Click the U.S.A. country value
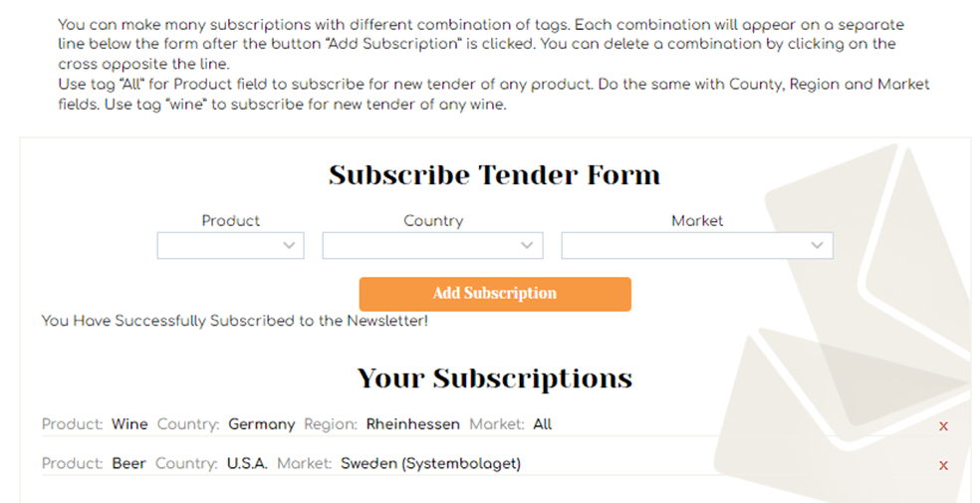The image size is (980, 503). pos(247,463)
